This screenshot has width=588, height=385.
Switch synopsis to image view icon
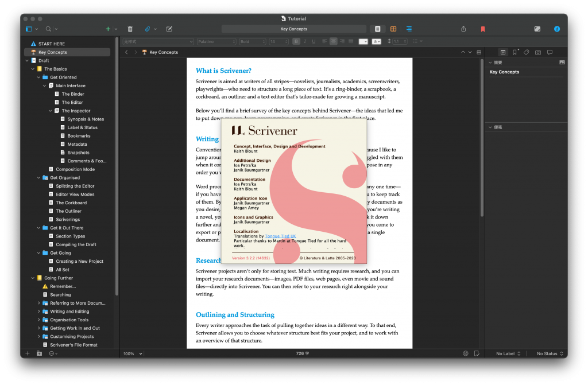pyautogui.click(x=562, y=63)
